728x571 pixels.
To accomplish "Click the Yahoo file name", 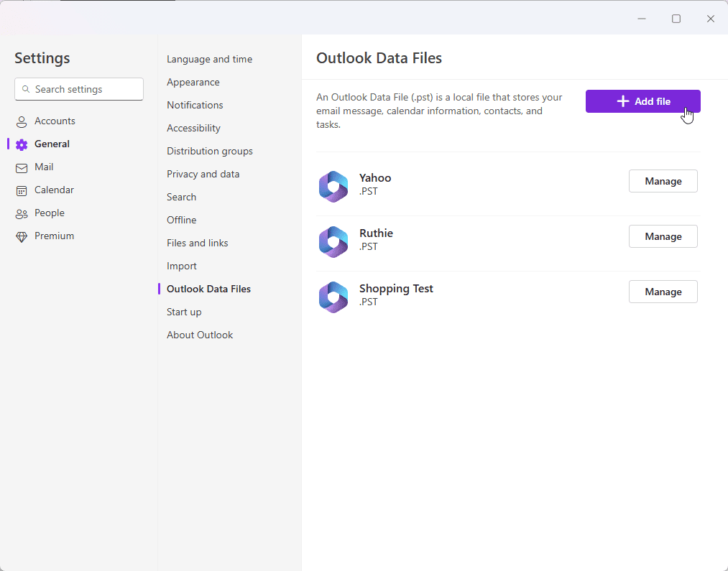I will coord(375,177).
